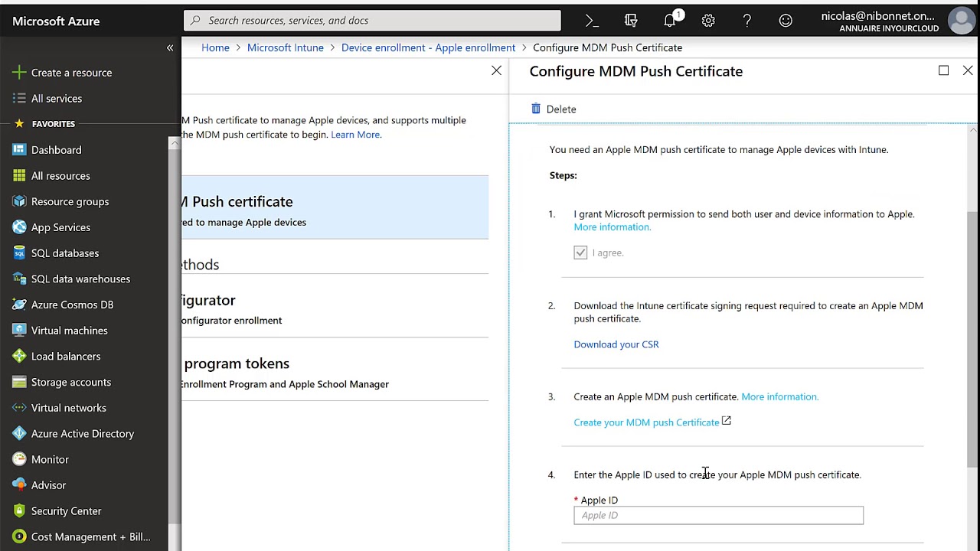
Task: Click the FAVORITES star header
Action: pyautogui.click(x=44, y=124)
